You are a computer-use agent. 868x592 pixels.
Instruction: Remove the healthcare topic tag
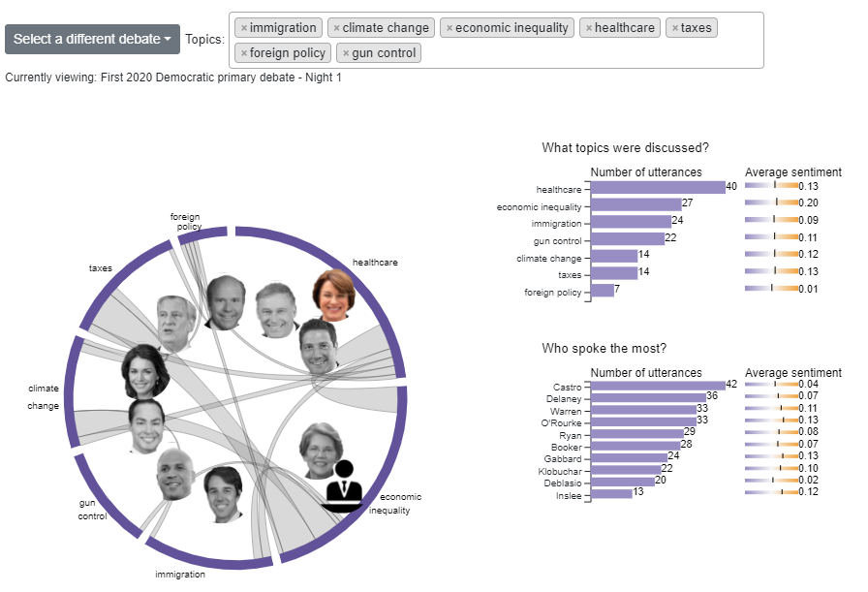pos(589,28)
